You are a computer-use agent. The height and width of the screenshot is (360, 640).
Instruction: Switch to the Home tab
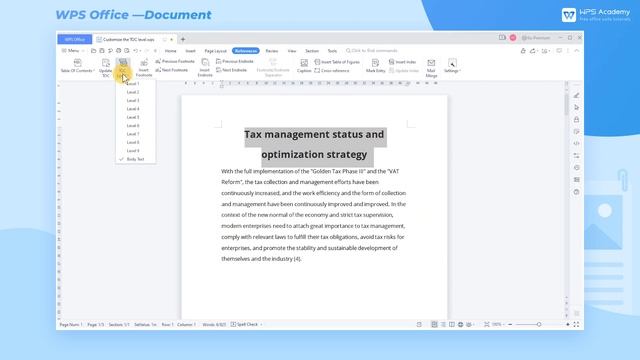[171, 51]
